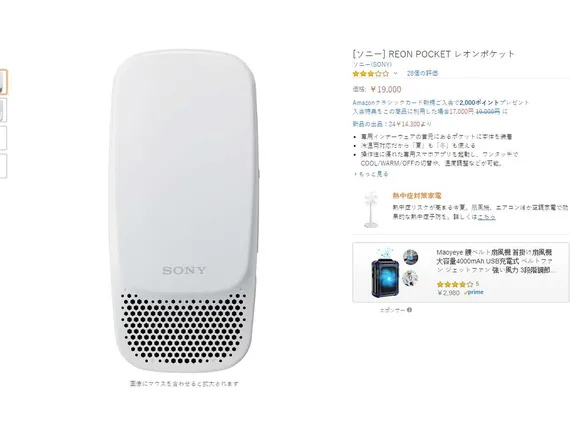This screenshot has height=428, width=570.
Task: Open the 28個の評価 reviews link
Action: pyautogui.click(x=422, y=73)
